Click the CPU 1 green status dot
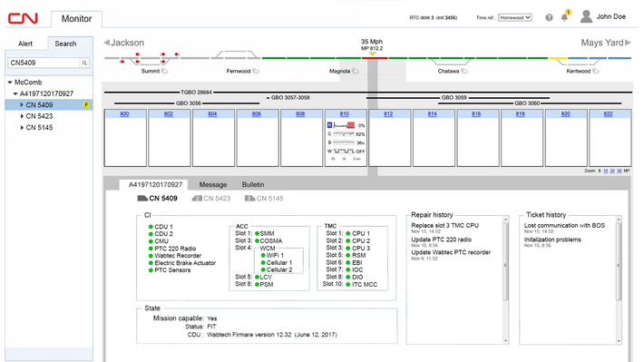The width and height of the screenshot is (644, 362). point(348,233)
